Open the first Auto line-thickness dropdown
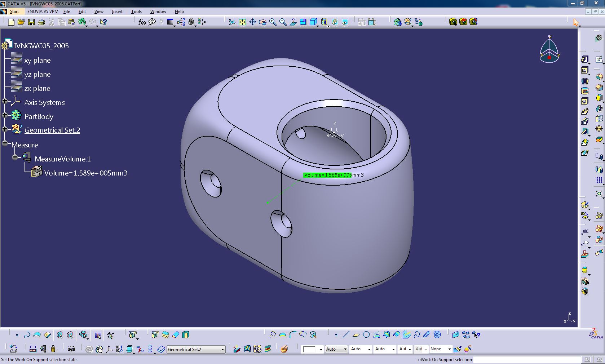Viewport: 605px width, 364px height. tap(336, 349)
